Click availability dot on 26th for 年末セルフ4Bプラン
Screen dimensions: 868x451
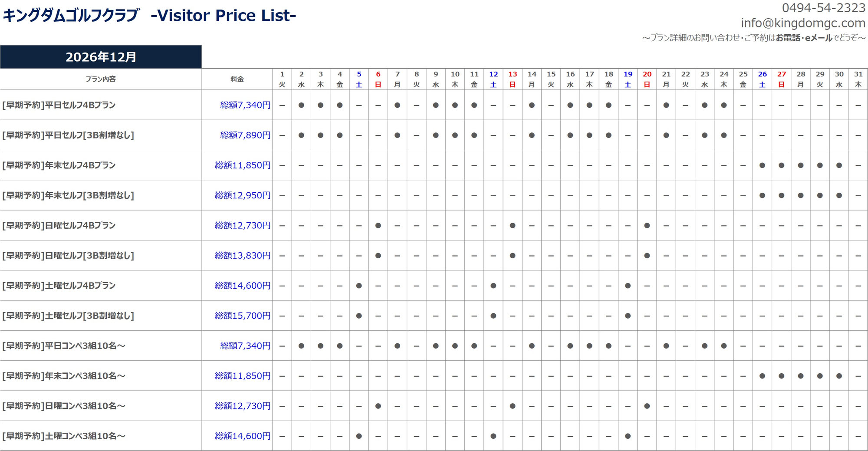click(x=762, y=165)
